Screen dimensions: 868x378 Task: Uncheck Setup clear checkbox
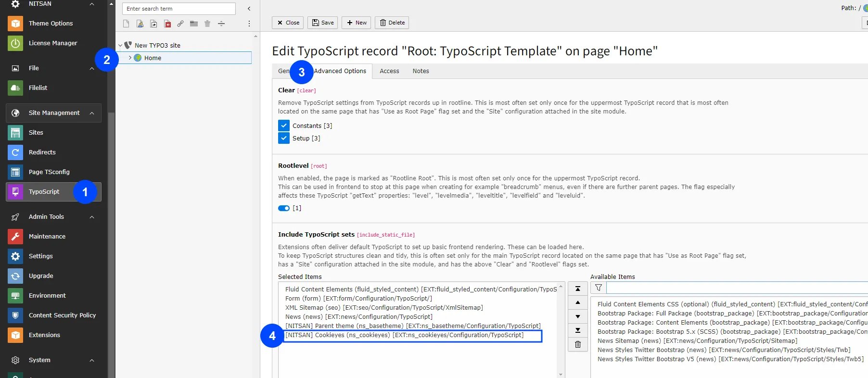point(283,138)
